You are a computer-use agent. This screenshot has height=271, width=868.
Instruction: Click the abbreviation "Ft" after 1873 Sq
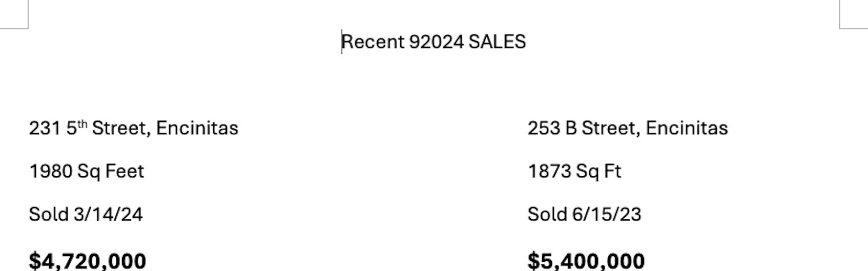coord(612,171)
